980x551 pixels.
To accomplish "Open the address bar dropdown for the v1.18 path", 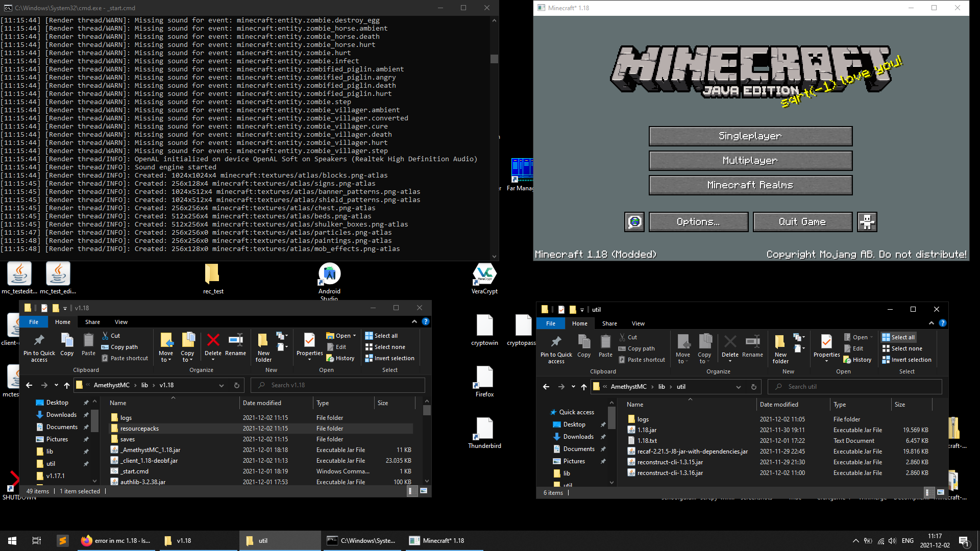I will (222, 385).
